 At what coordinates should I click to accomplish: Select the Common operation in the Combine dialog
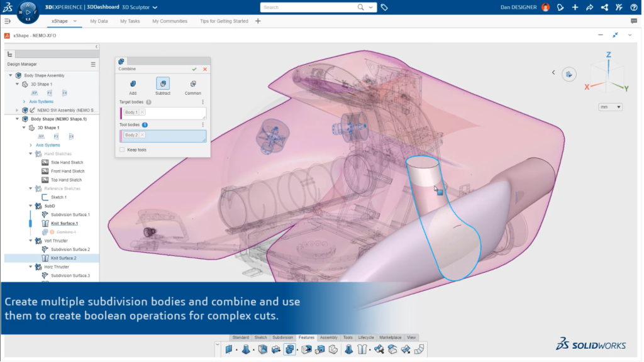pyautogui.click(x=193, y=84)
